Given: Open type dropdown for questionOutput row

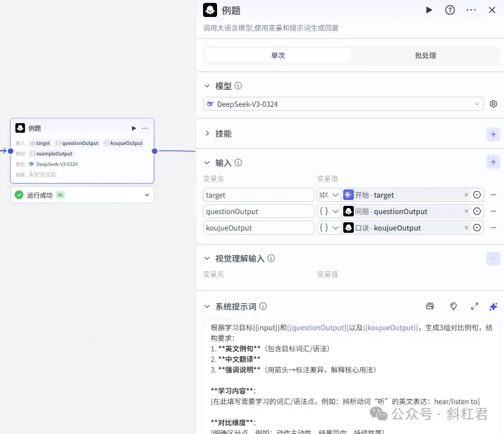Looking at the screenshot, I should pos(329,211).
